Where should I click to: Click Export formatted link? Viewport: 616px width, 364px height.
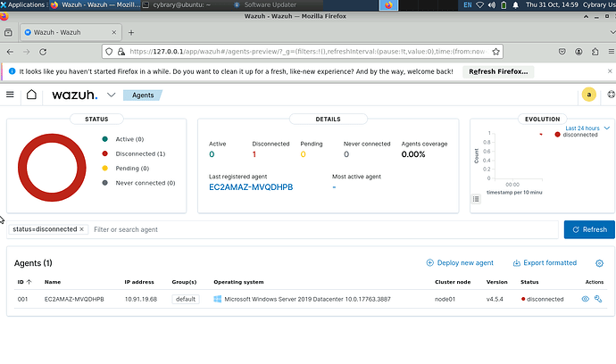tap(545, 263)
